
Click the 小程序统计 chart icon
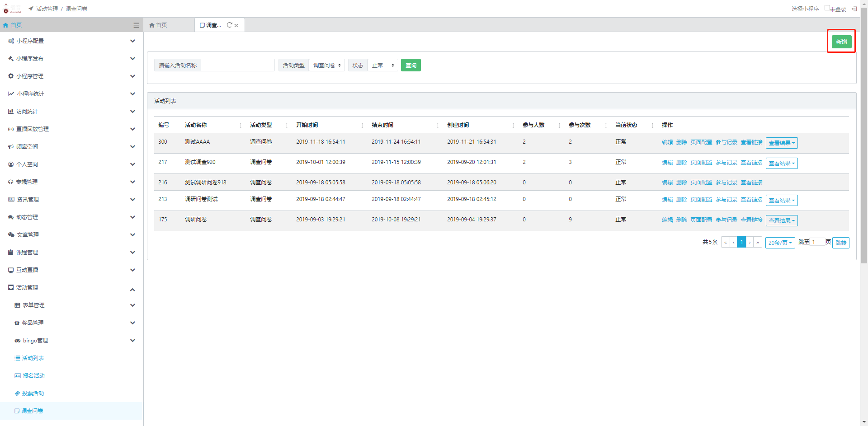(x=11, y=94)
